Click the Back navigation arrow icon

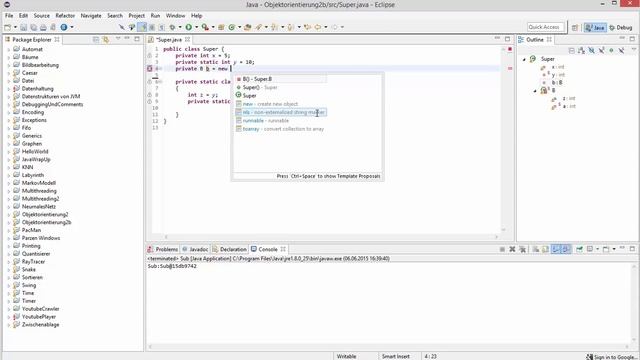click(x=318, y=27)
